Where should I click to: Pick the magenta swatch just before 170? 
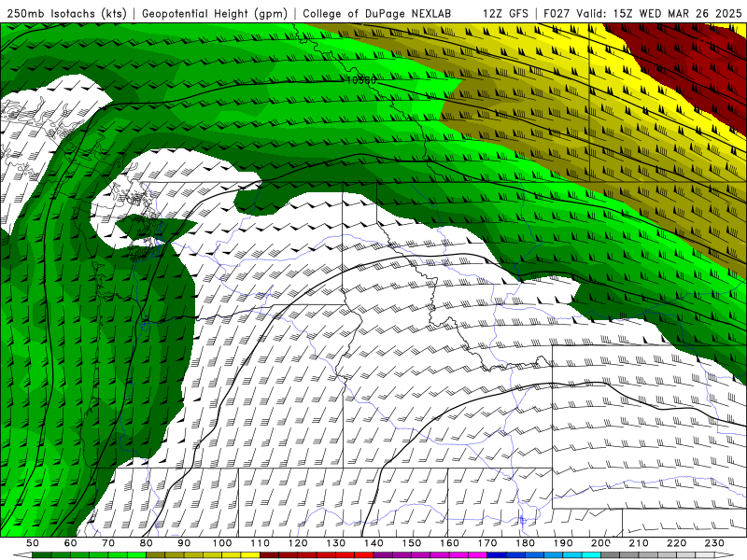[x=478, y=554]
